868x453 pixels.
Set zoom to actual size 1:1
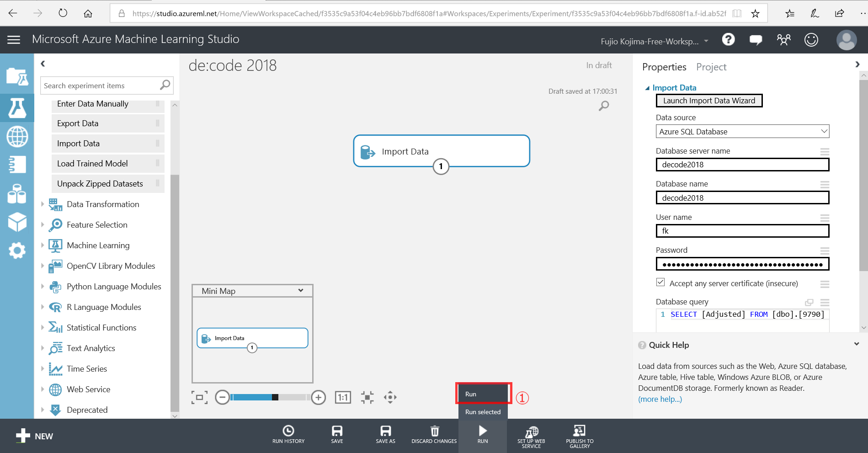(343, 397)
